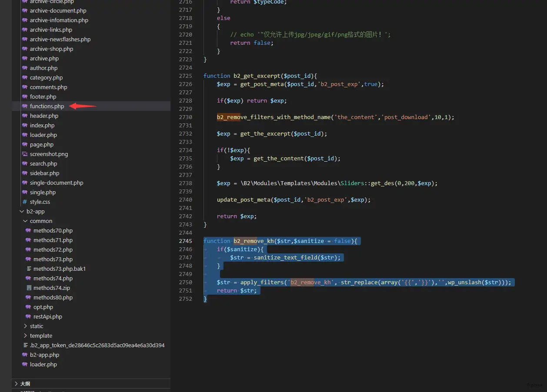Click update_post_meta call
Viewport: 547px width, 392px height.
(x=243, y=199)
